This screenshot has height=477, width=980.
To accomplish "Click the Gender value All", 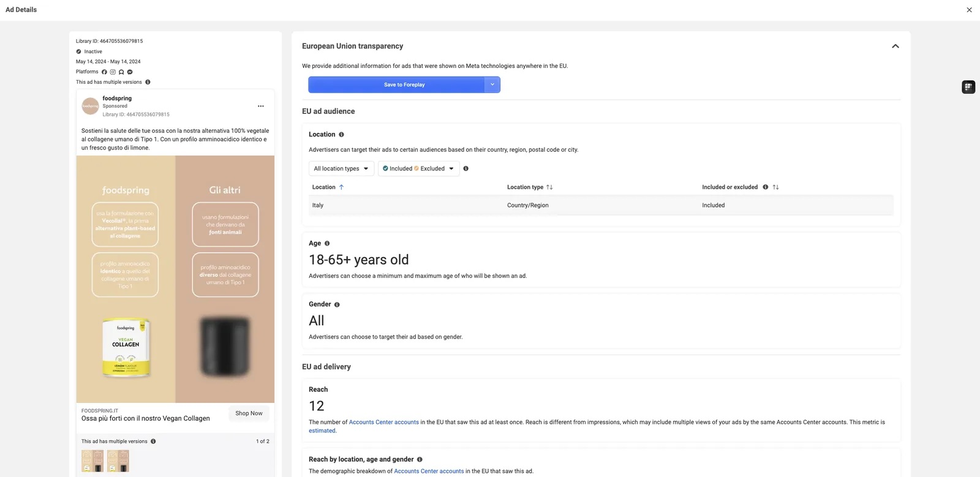I will coord(317,321).
